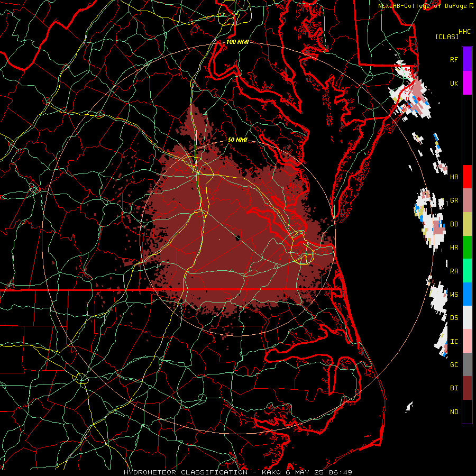Select the 'DS' legend label
476x476 pixels.
[x=454, y=318]
